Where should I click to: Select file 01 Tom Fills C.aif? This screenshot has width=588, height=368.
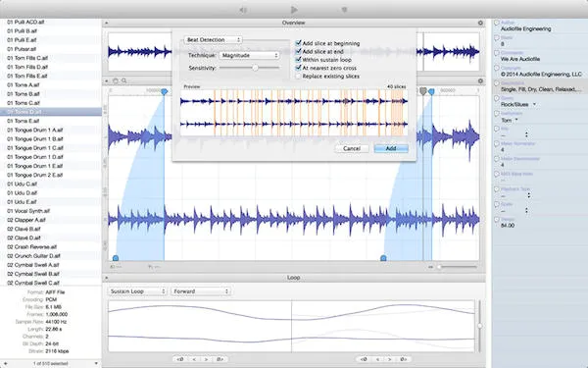point(51,58)
